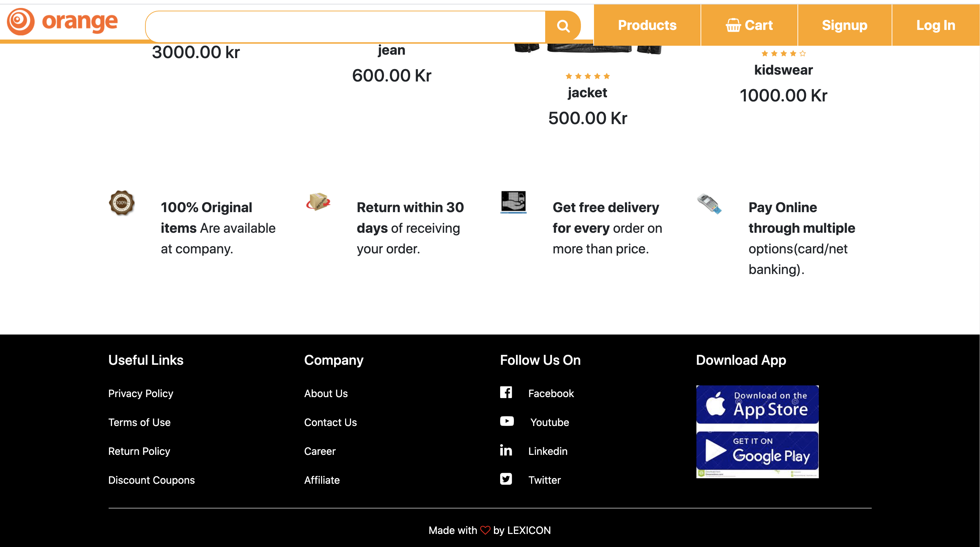Click the Youtube icon in the footer

(x=506, y=421)
